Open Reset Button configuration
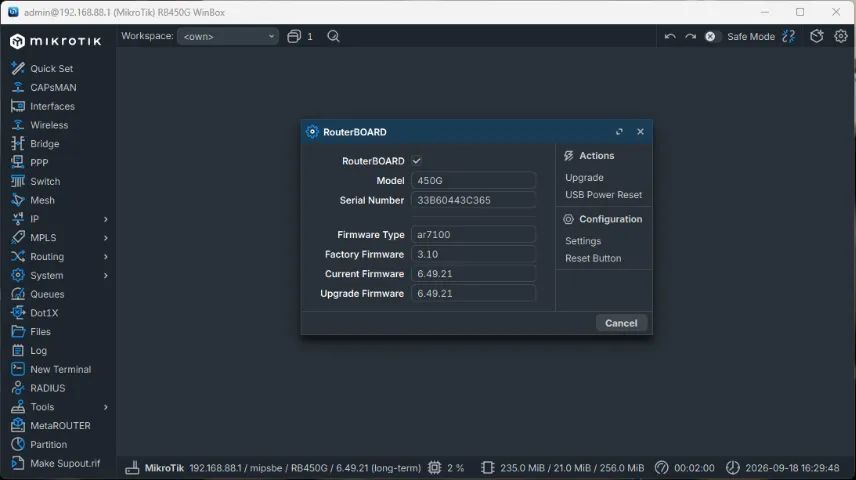 (593, 258)
